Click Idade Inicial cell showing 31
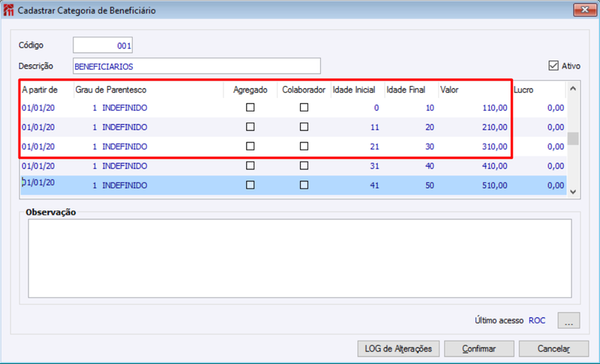Viewport: 600px width, 364px height. tap(374, 166)
